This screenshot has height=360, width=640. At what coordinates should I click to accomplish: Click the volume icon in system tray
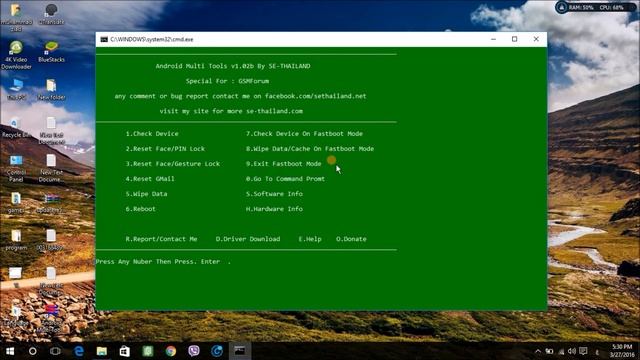coord(572,351)
